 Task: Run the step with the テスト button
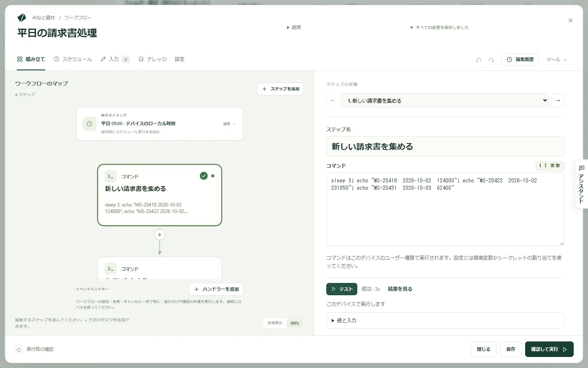[342, 289]
